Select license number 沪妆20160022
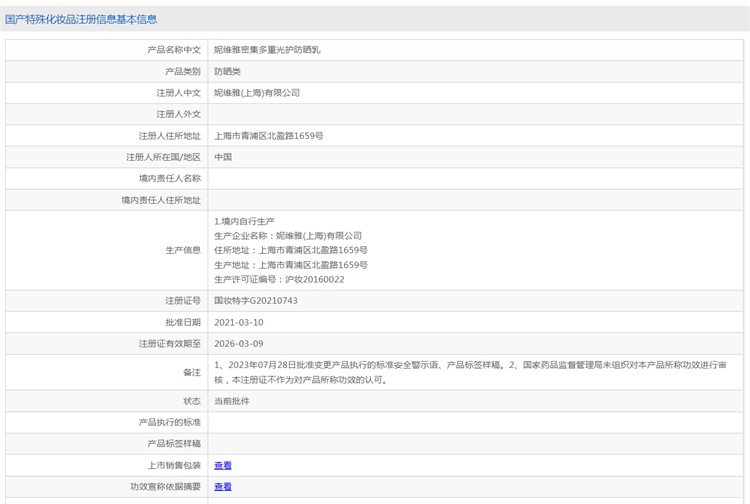The image size is (750, 504). 315,279
